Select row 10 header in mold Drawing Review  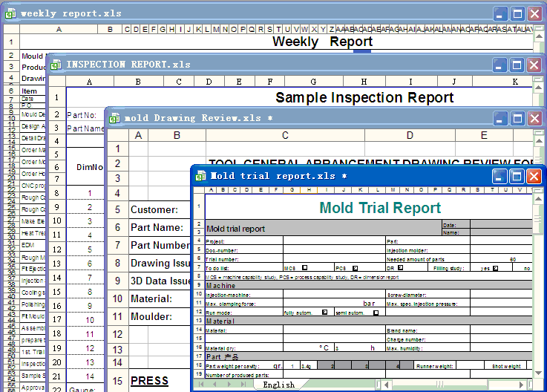click(117, 298)
